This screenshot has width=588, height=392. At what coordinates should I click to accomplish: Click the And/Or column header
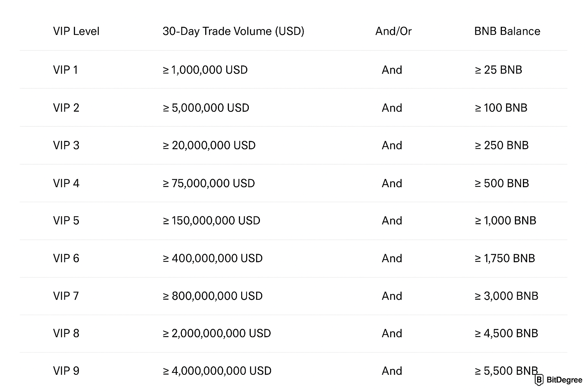(x=393, y=31)
